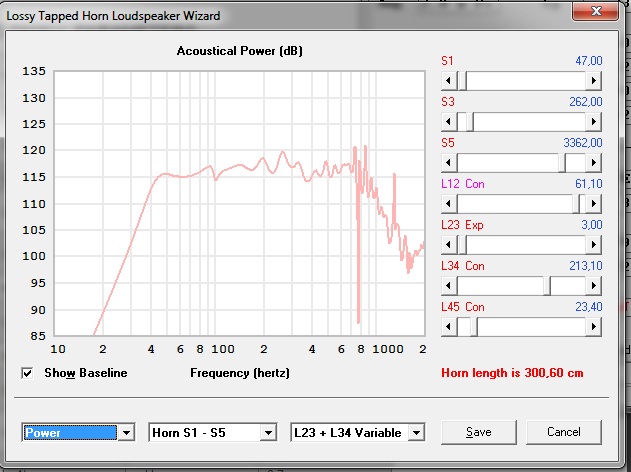The image size is (631, 472).
Task: Open the L23 + L34 Variable dropdown
Action: coord(417,433)
